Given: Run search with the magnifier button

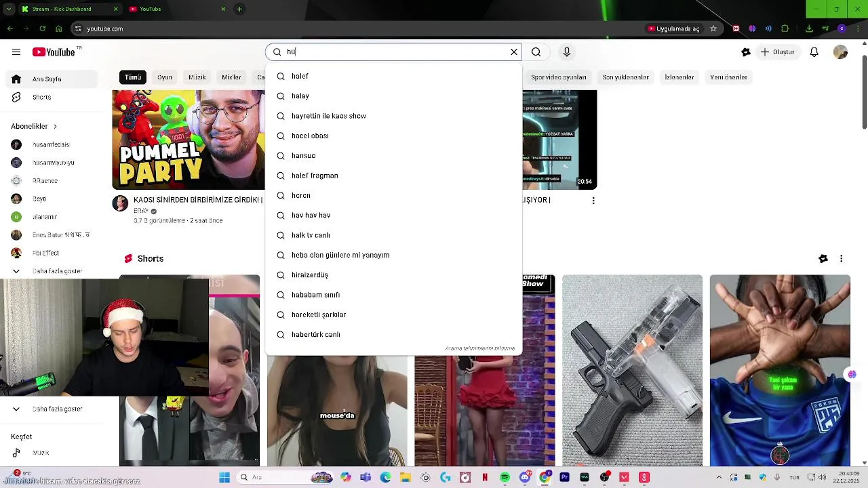Looking at the screenshot, I should pyautogui.click(x=536, y=52).
